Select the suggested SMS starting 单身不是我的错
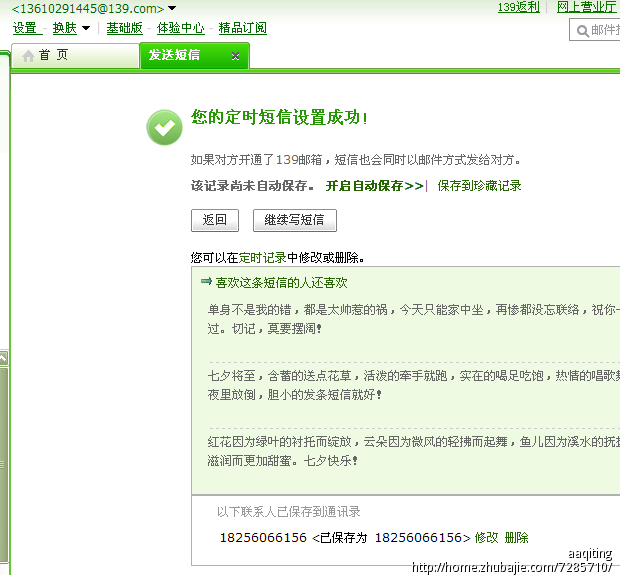 tap(413, 319)
